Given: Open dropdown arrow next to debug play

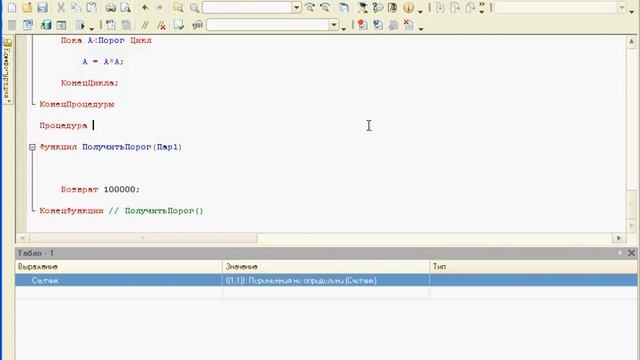Looking at the screenshot, I should coord(91,28).
